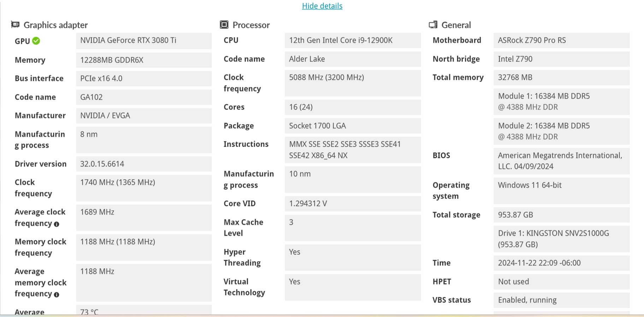644x317 pixels.
Task: Click the 953.87 GB total storage value
Action: click(562, 215)
